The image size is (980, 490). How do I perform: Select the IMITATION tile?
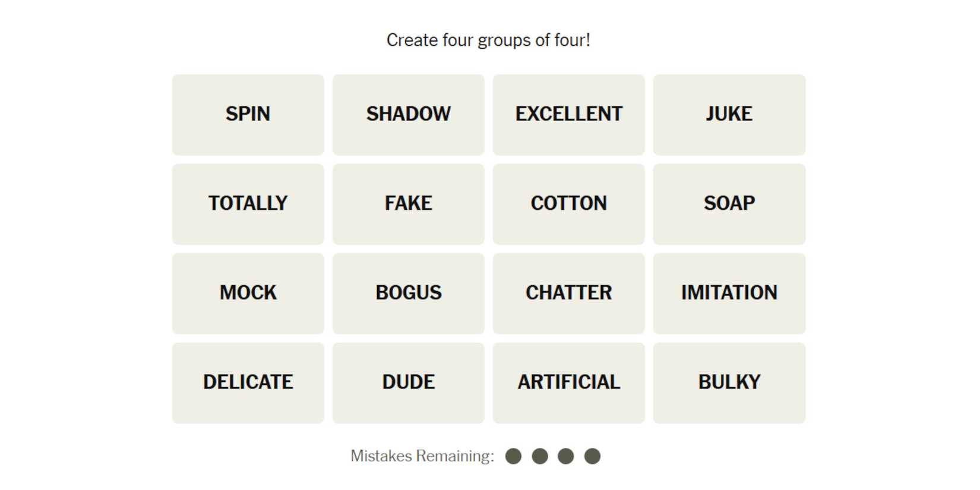point(729,293)
